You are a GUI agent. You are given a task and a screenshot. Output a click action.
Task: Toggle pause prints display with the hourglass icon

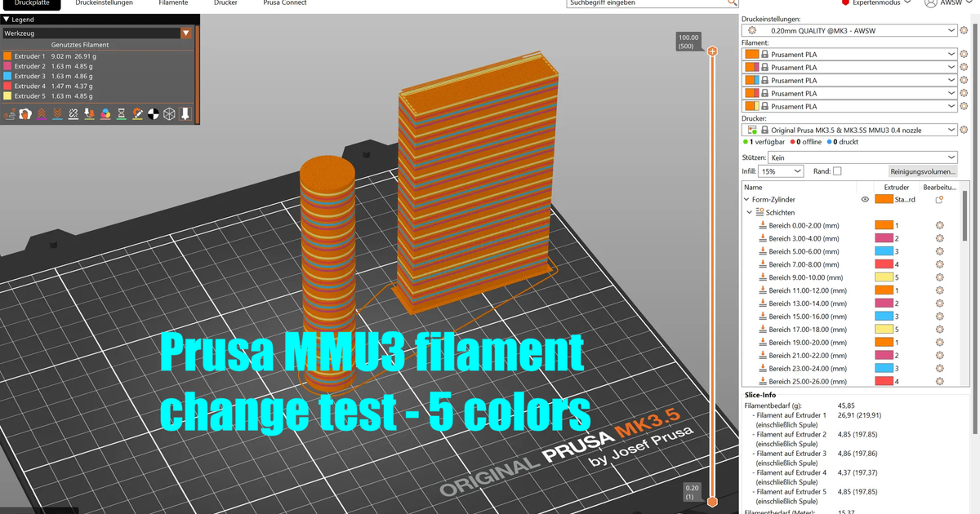point(121,113)
